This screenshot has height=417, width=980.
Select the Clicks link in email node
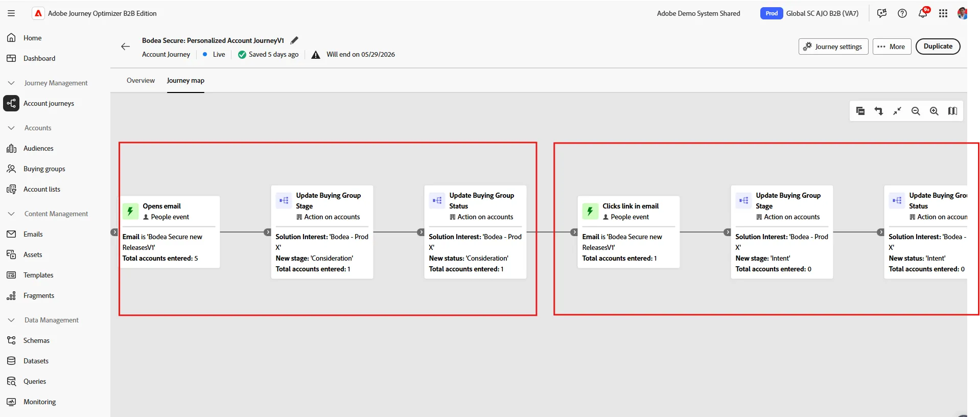click(x=628, y=232)
